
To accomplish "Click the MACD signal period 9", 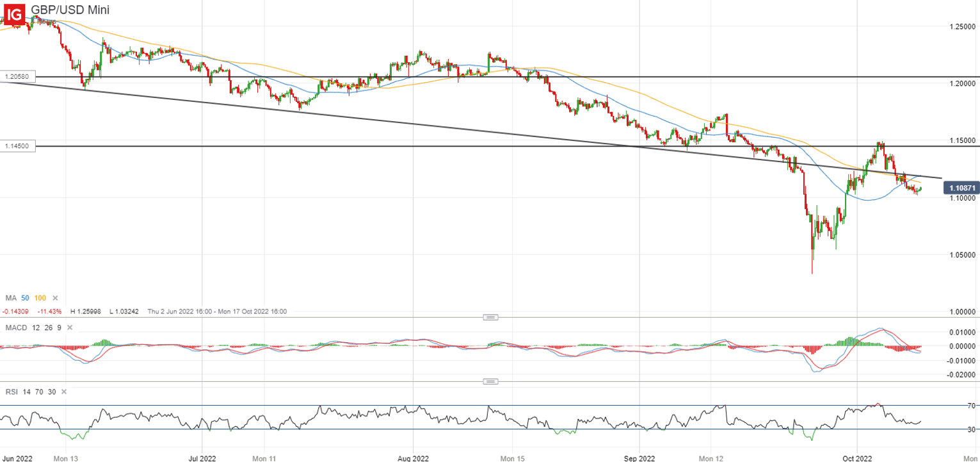I will click(59, 328).
